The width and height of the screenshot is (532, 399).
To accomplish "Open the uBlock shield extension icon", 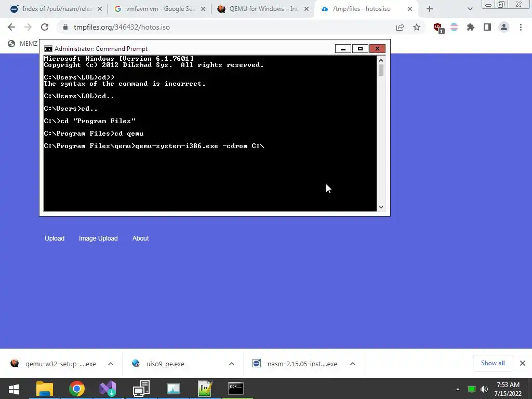I will [x=438, y=28].
